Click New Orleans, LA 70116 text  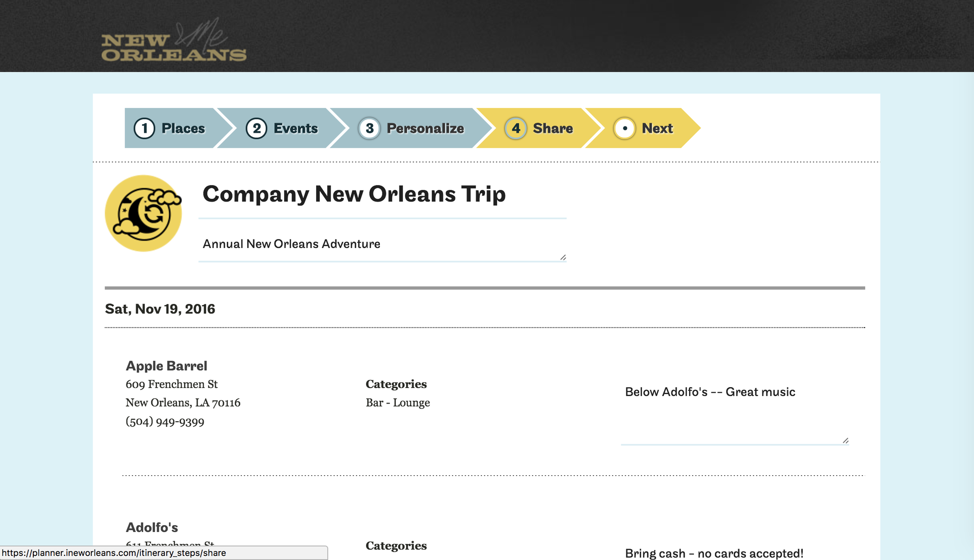pyautogui.click(x=183, y=403)
